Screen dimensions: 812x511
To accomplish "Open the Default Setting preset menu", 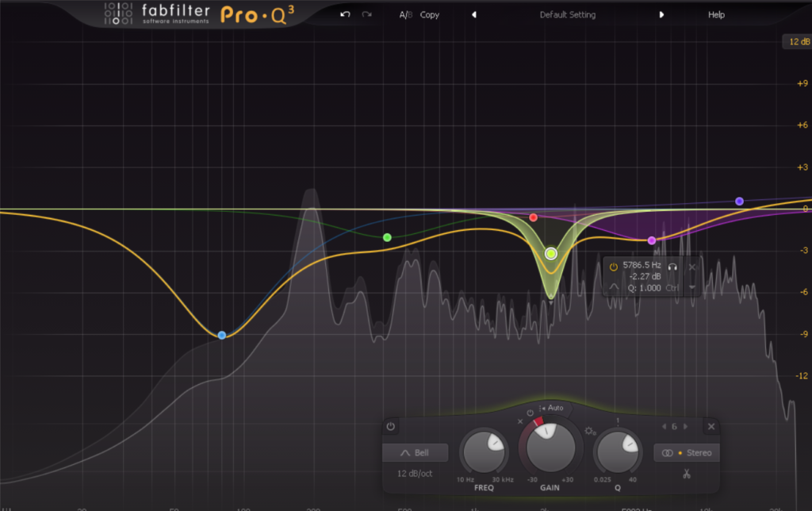I will coord(568,15).
